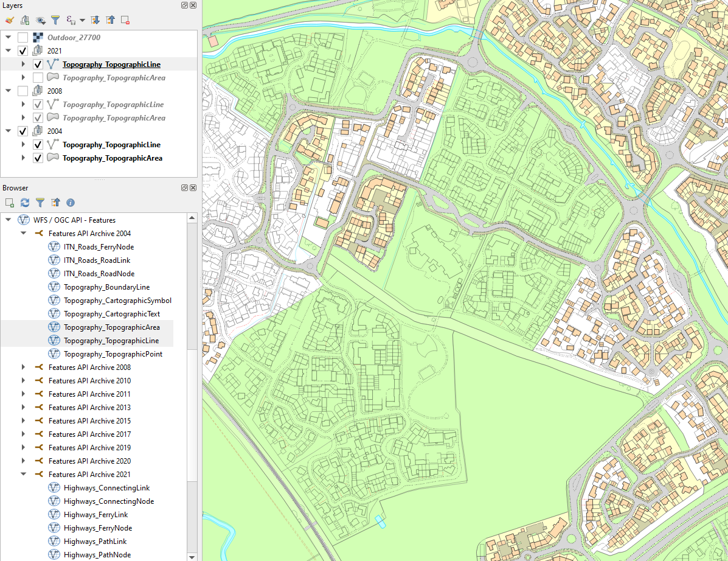This screenshot has width=728, height=561.
Task: Toggle the 2008 group visibility checkbox
Action: click(x=23, y=91)
